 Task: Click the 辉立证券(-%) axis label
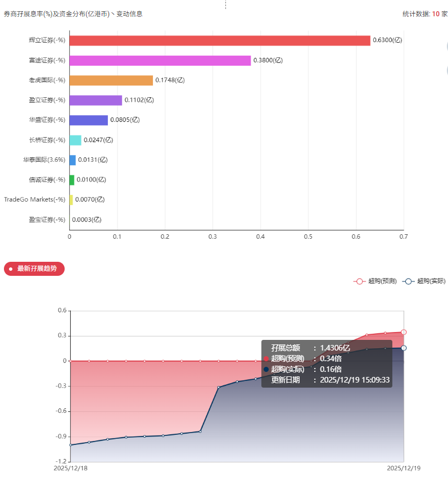(x=47, y=40)
